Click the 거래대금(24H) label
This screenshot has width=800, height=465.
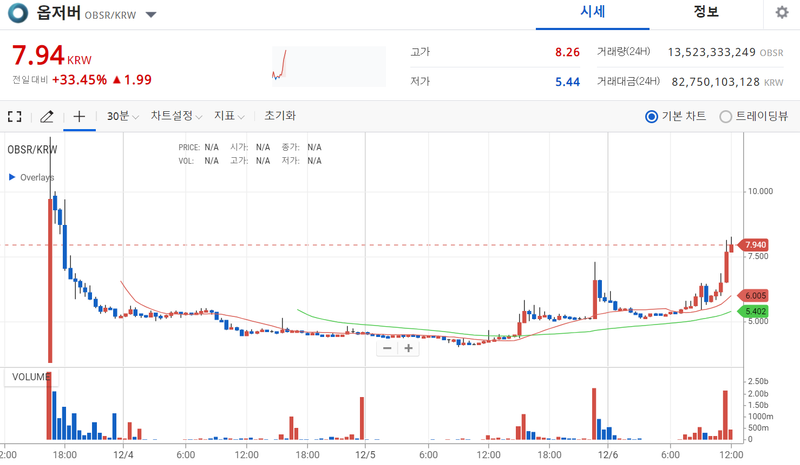[x=628, y=82]
